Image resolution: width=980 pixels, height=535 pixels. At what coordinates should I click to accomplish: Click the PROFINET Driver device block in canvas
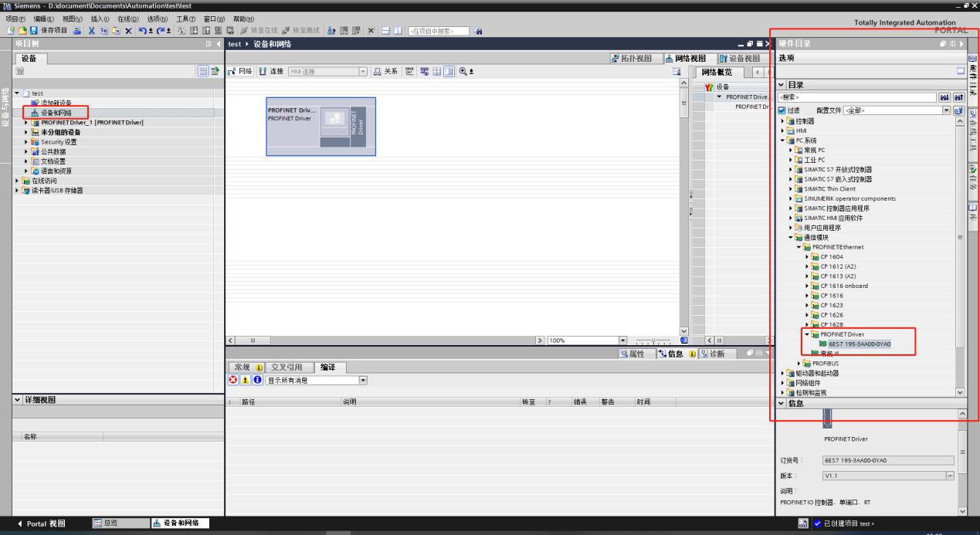(x=320, y=127)
